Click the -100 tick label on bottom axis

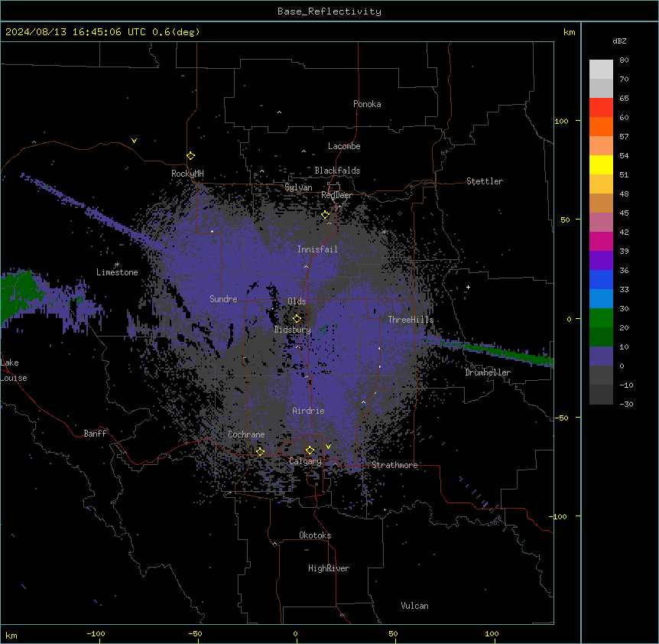point(96,633)
